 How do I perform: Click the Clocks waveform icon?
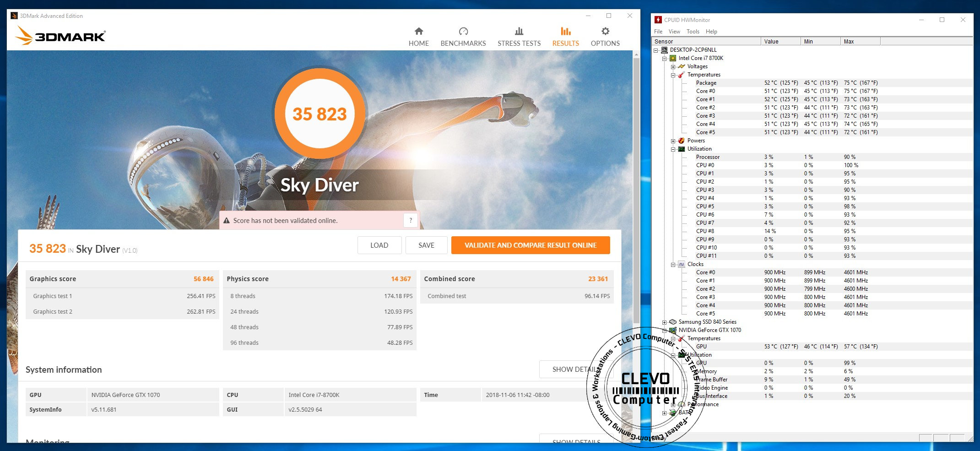(682, 264)
